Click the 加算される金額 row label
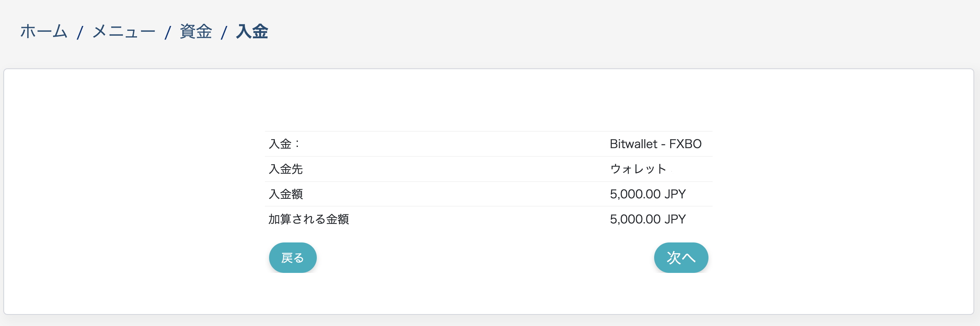 point(309,219)
